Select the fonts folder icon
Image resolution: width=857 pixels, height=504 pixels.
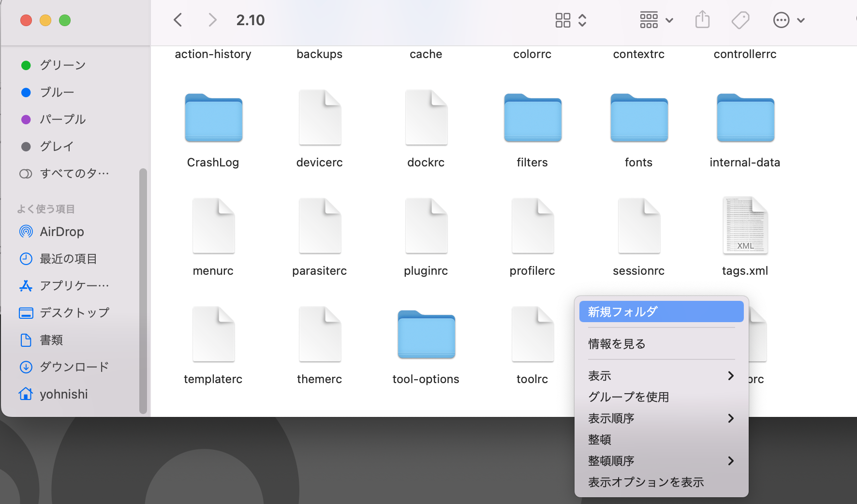(639, 118)
